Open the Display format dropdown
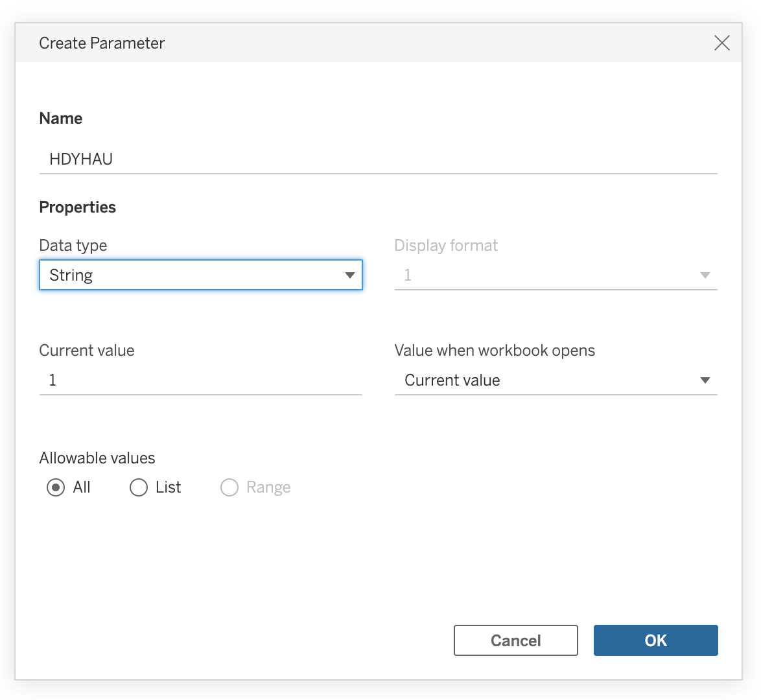This screenshot has height=700, width=761. (556, 275)
